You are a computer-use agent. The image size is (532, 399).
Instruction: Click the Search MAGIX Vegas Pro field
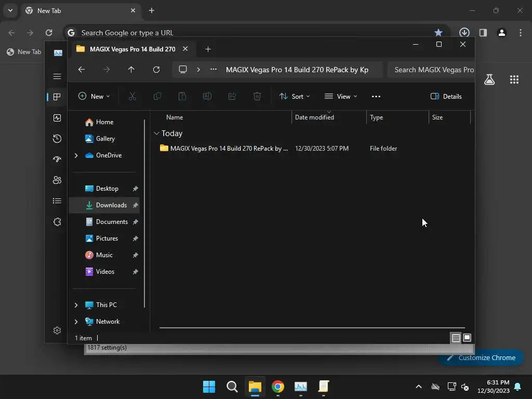tap(431, 70)
